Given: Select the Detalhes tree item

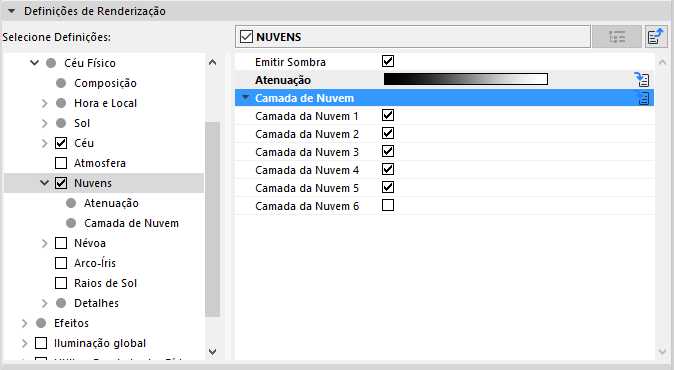Looking at the screenshot, I should 96,303.
